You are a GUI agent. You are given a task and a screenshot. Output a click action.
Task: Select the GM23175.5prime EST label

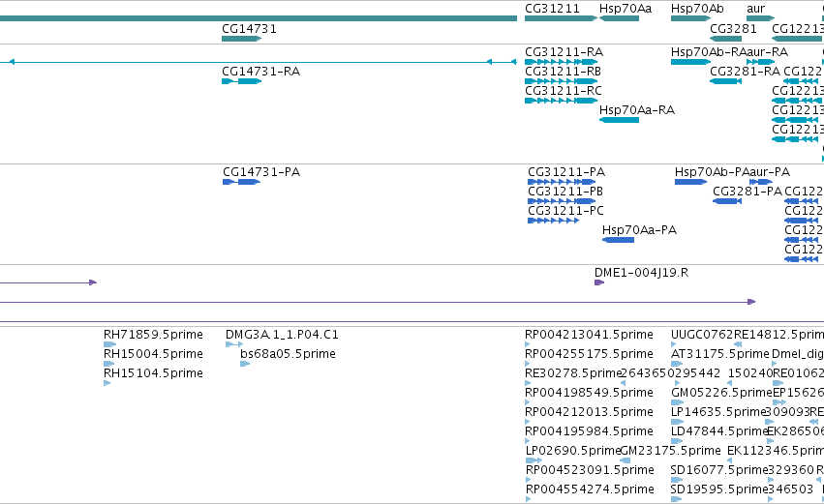[671, 451]
